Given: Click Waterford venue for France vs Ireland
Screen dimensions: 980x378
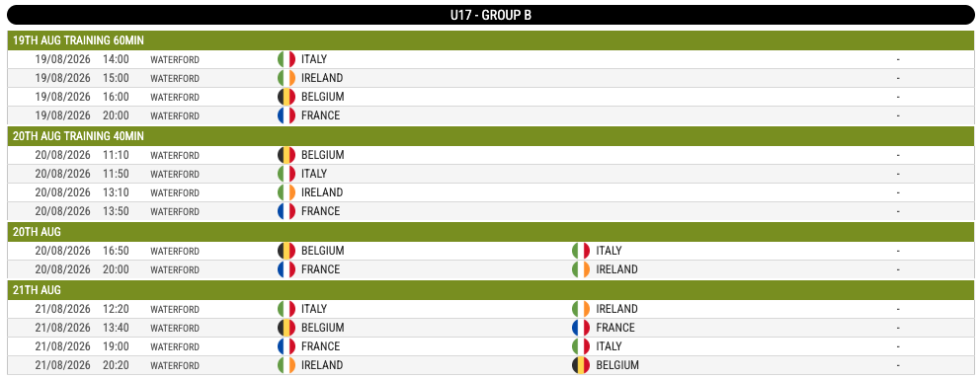Looking at the screenshot, I should pos(175,269).
